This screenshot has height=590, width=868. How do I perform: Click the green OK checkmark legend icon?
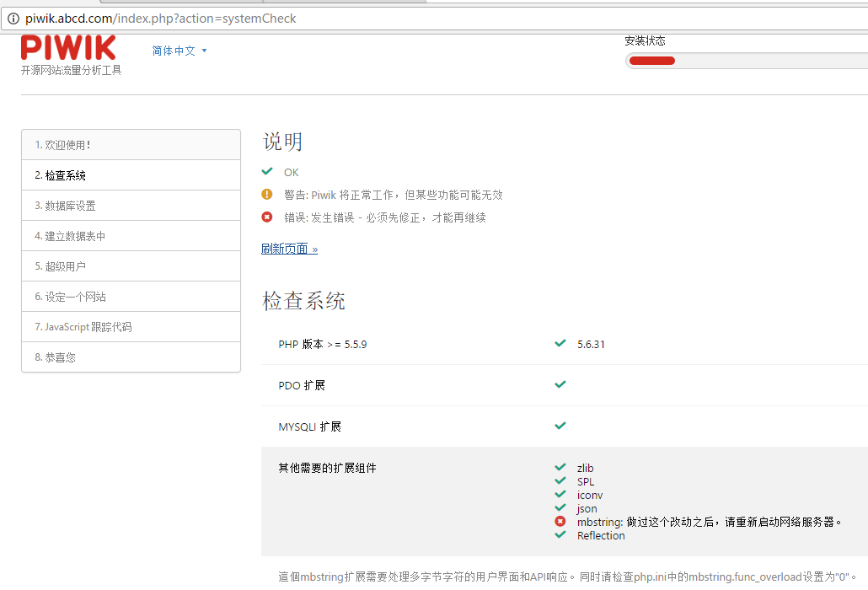pyautogui.click(x=267, y=172)
